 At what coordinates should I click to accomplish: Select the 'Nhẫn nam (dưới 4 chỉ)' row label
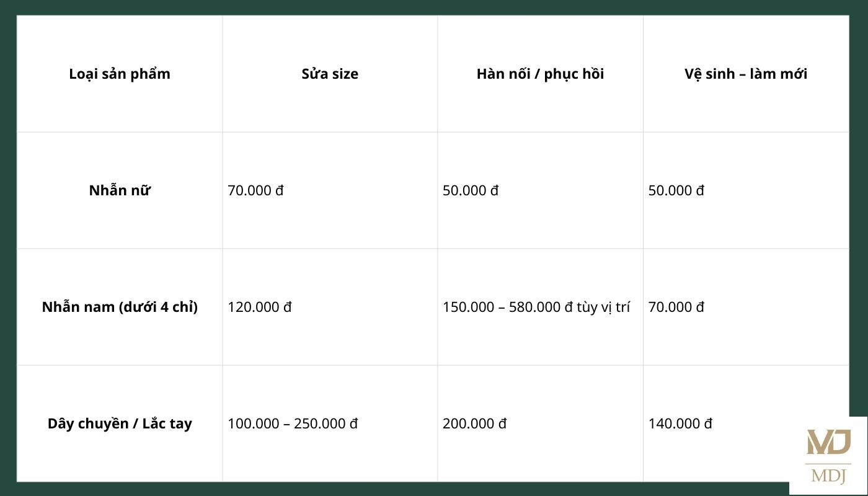click(x=120, y=307)
